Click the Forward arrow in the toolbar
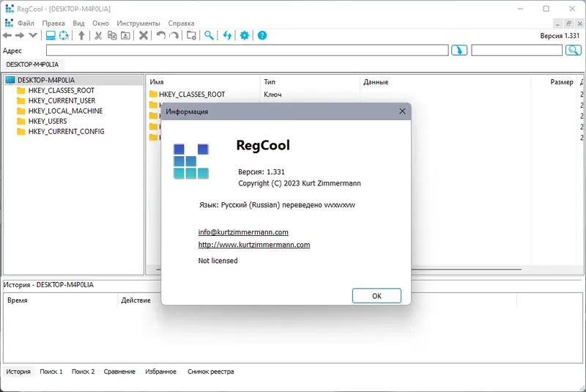 coord(20,35)
